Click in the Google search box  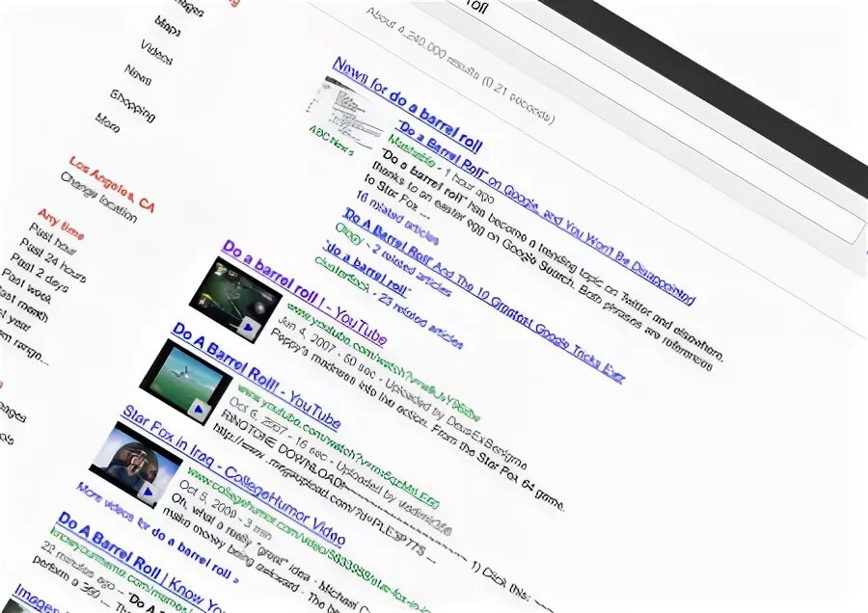[x=653, y=114]
